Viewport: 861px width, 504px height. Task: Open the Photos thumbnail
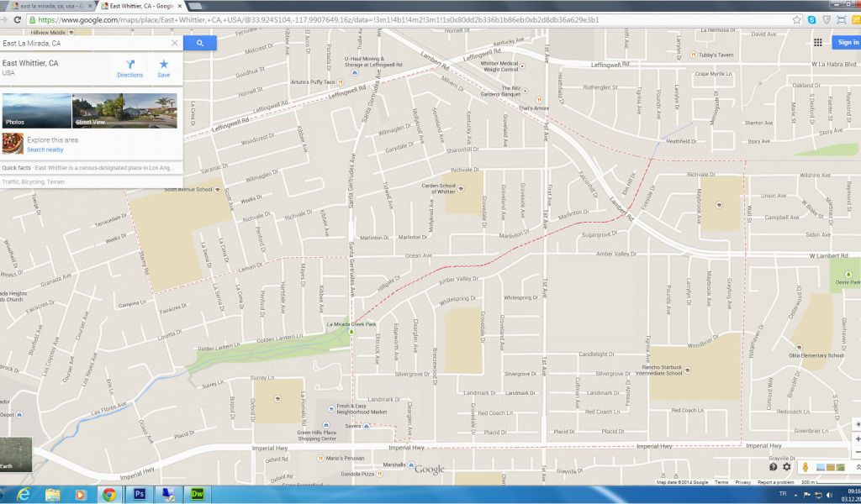point(37,111)
